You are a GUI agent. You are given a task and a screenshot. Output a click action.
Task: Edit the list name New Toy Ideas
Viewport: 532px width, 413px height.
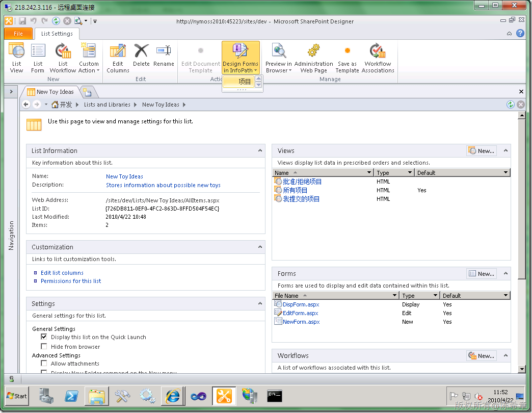pyautogui.click(x=124, y=176)
